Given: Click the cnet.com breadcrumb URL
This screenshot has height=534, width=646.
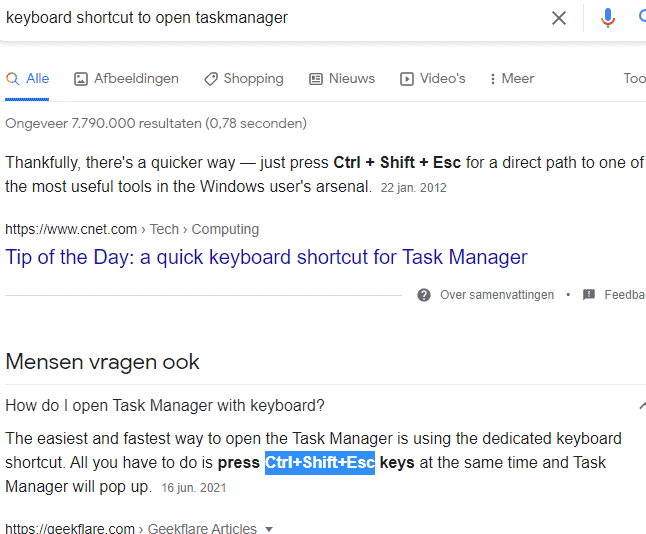Looking at the screenshot, I should coord(132,229).
